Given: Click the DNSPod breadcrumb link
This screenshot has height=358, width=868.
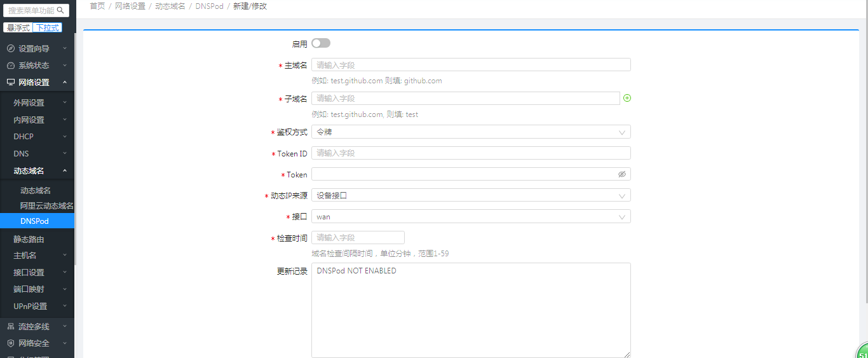Looking at the screenshot, I should pyautogui.click(x=210, y=6).
